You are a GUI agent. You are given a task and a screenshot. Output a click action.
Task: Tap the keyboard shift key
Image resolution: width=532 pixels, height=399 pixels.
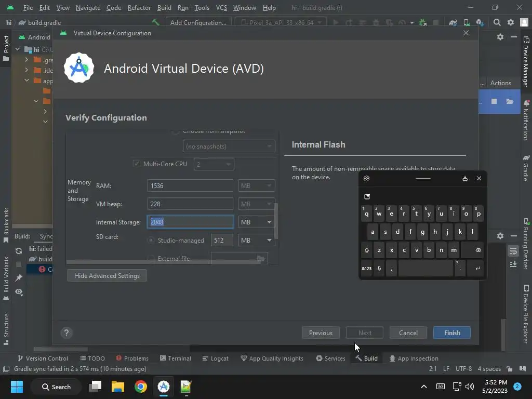click(366, 250)
